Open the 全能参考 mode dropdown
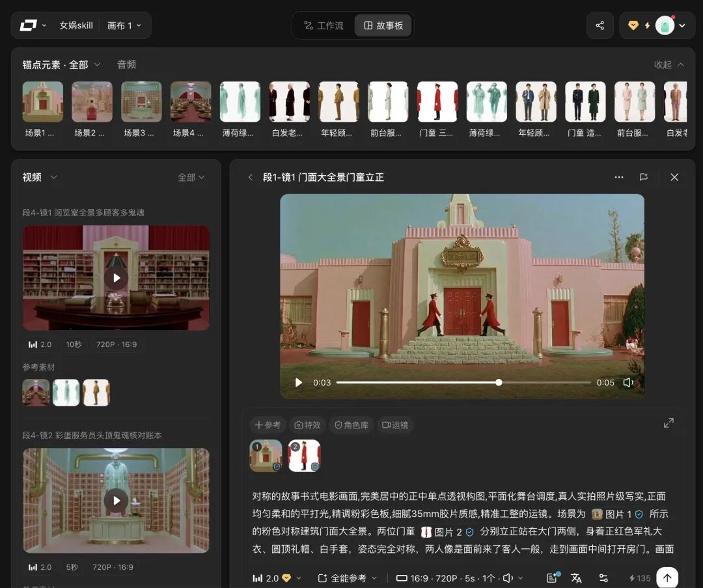This screenshot has width=703, height=588. [348, 578]
